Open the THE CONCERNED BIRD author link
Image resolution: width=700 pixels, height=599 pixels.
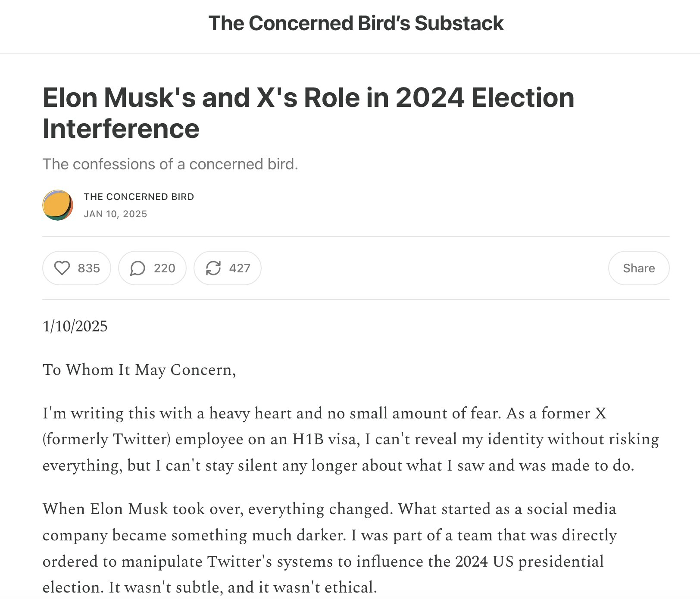point(139,197)
